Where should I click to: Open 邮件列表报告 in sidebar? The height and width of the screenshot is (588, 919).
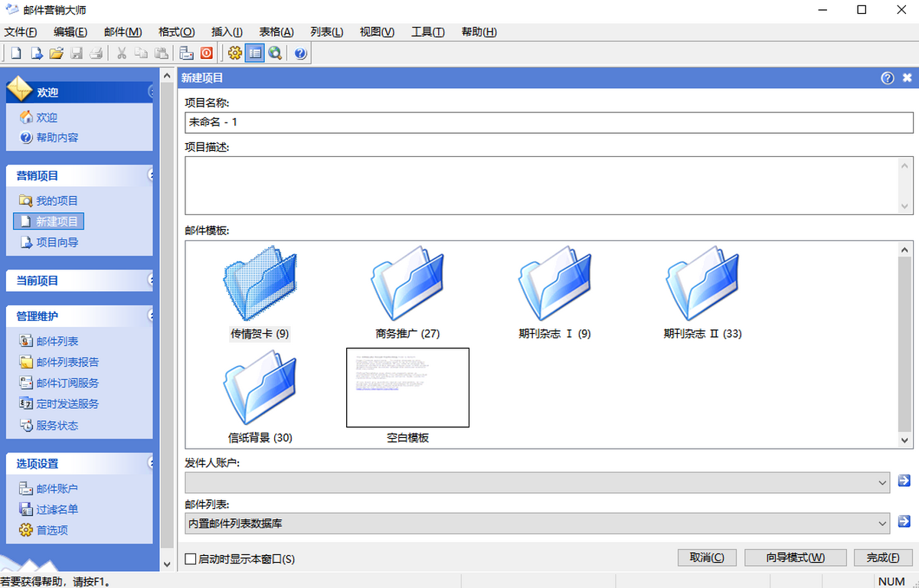(59, 361)
